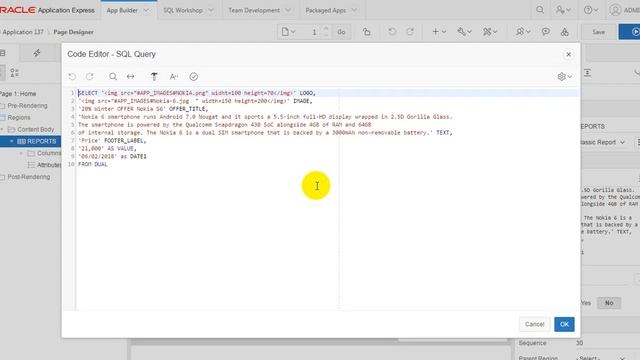The height and width of the screenshot is (360, 640).
Task: Click the collapse-all icon in property editor
Action: 587,73
